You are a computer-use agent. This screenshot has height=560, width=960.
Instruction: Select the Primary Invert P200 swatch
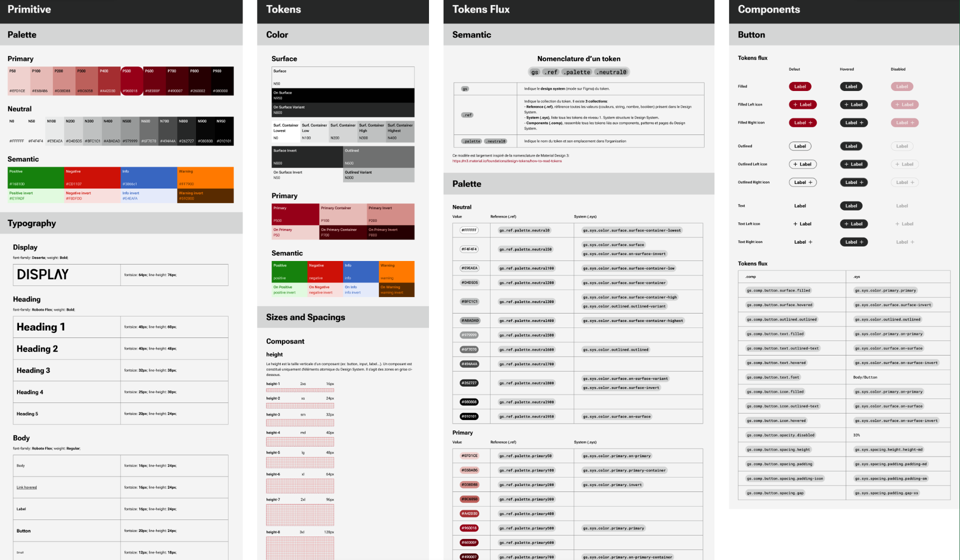tap(390, 214)
